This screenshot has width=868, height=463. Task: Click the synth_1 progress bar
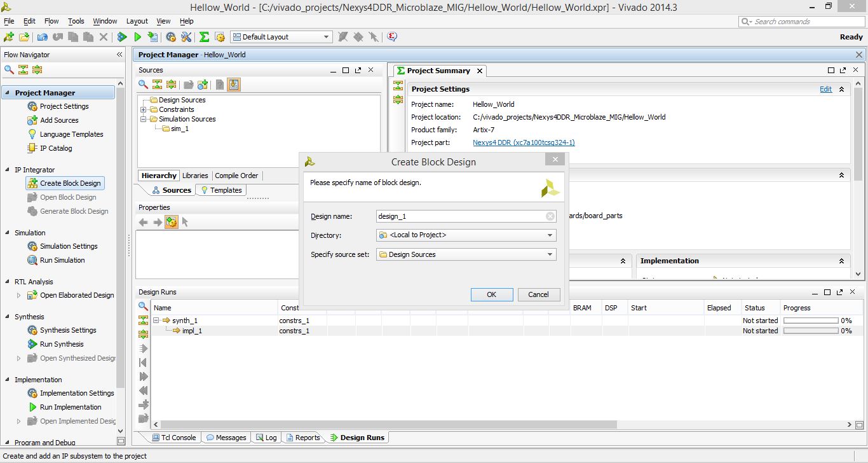coord(811,321)
